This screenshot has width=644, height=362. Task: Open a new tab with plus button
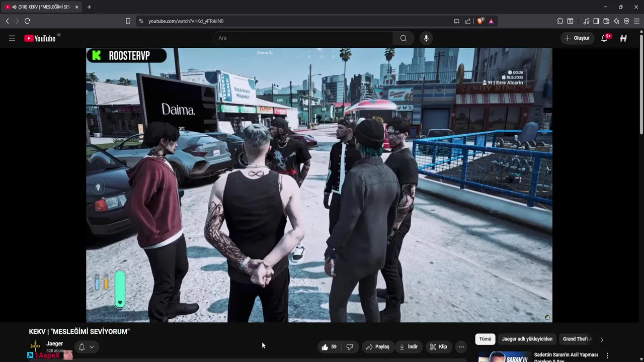point(89,7)
